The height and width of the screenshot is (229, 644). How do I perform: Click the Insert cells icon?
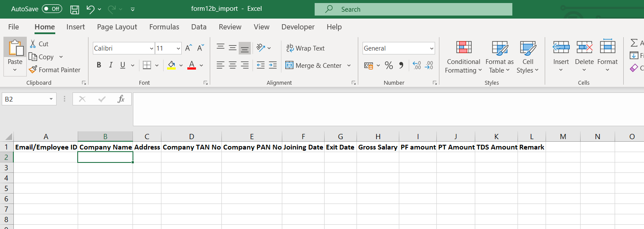(x=561, y=47)
